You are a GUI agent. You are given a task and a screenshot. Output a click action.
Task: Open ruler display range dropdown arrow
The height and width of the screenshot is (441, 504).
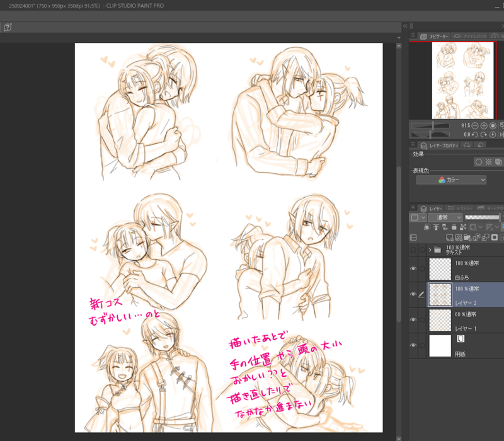[x=497, y=227]
